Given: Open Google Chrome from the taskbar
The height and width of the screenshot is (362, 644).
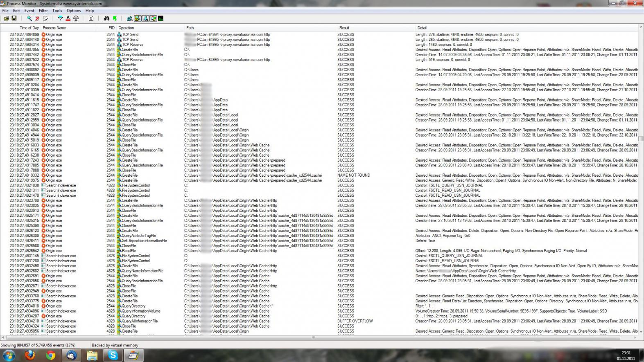Looking at the screenshot, I should click(x=50, y=355).
